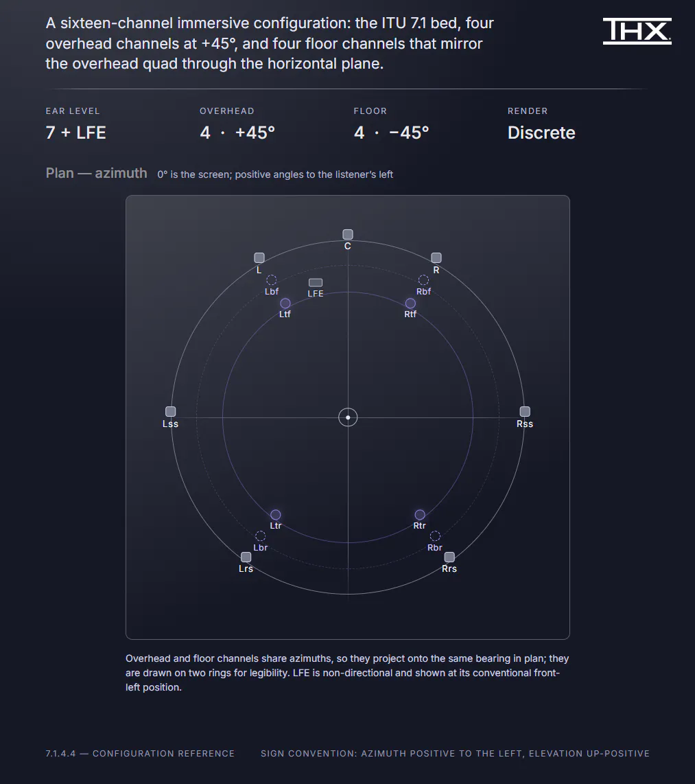
Task: Click the 'OVERHEAD' label
Action: (x=227, y=111)
